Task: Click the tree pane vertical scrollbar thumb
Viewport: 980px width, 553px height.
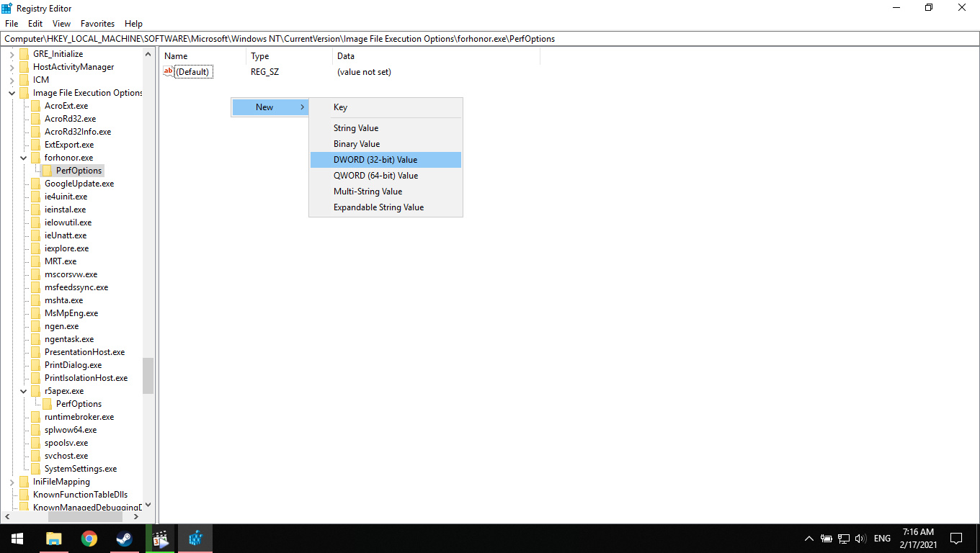Action: click(x=148, y=375)
